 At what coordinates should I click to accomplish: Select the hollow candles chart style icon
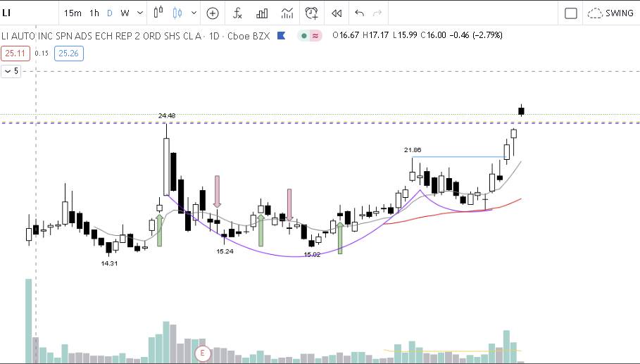click(x=177, y=13)
